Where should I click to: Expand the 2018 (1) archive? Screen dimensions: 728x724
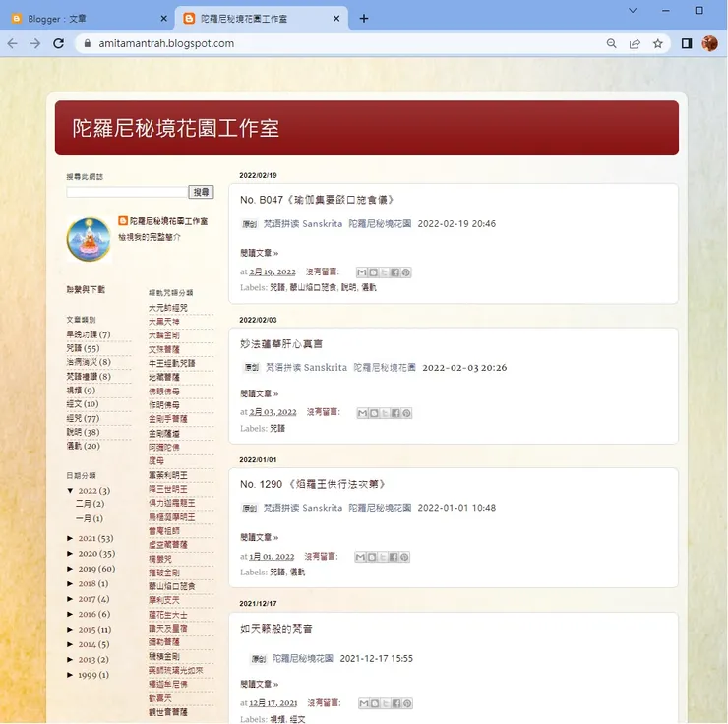tap(70, 584)
